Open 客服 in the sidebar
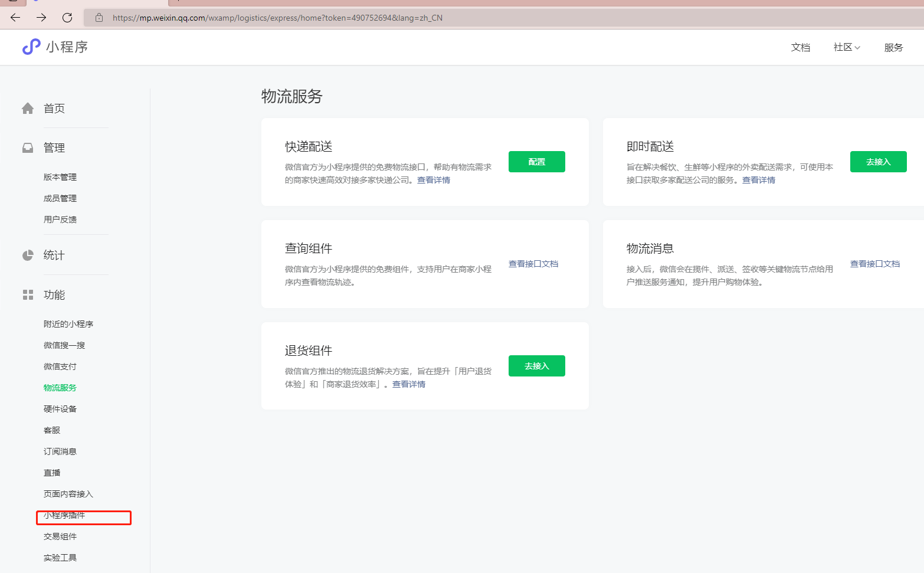 pos(52,430)
